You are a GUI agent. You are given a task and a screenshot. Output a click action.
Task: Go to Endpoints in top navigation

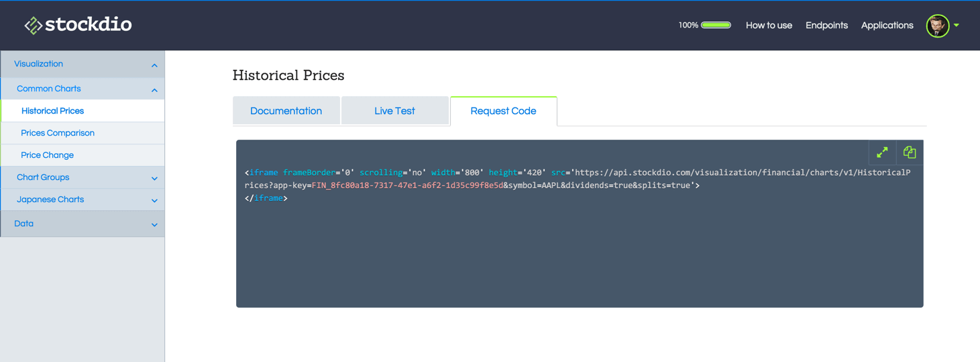826,26
